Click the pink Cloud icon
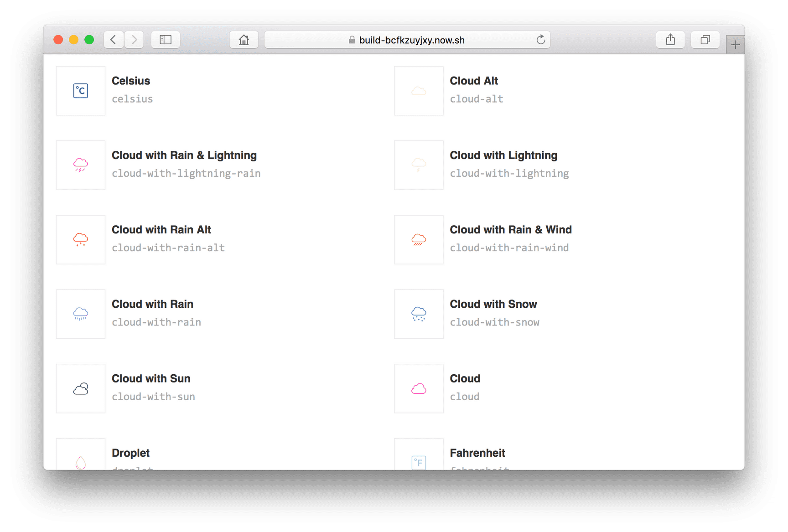The height and width of the screenshot is (532, 788). [418, 388]
